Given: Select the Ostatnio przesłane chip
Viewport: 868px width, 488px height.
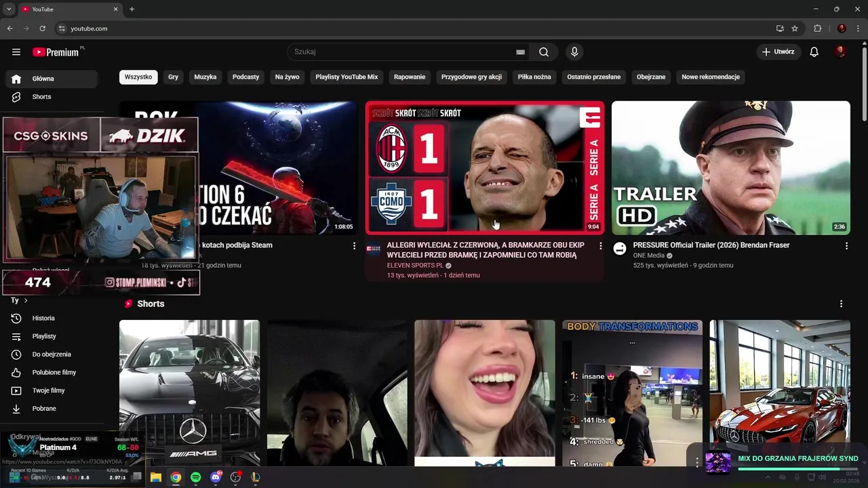Looking at the screenshot, I should click(x=594, y=77).
